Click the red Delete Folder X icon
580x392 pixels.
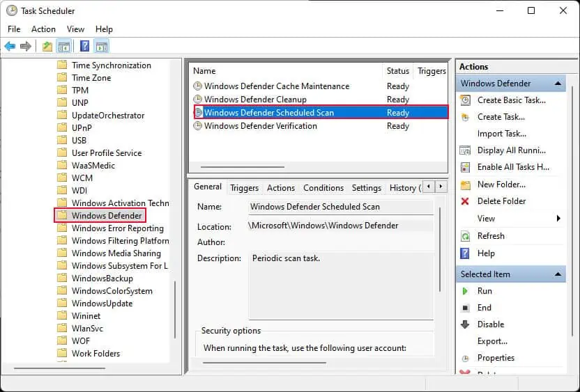(465, 201)
